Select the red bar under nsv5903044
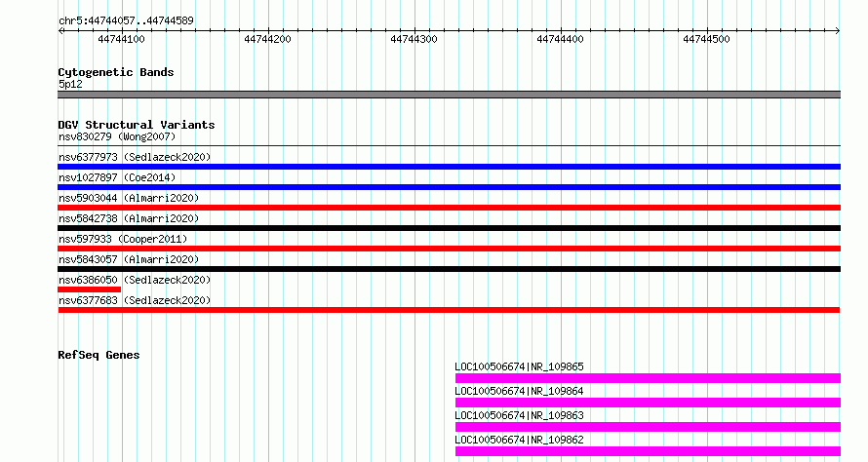868x462 pixels. pyautogui.click(x=449, y=208)
